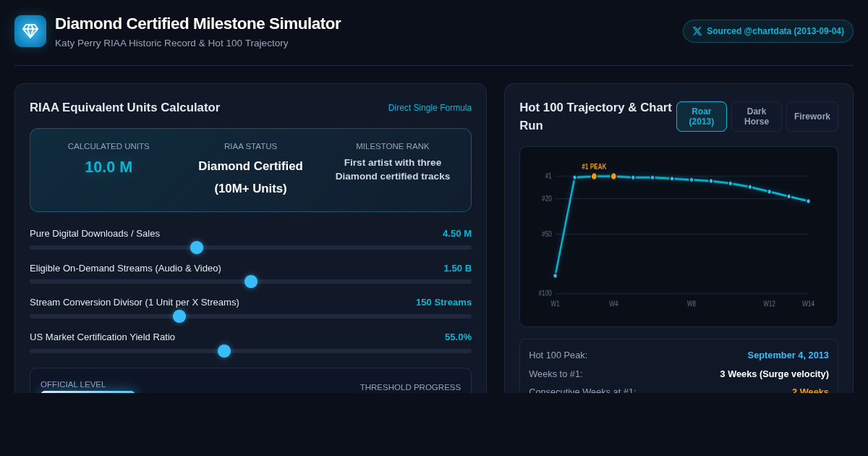This screenshot has width=868, height=456.
Task: Click the RIAA STATUS label
Action: 250,146
